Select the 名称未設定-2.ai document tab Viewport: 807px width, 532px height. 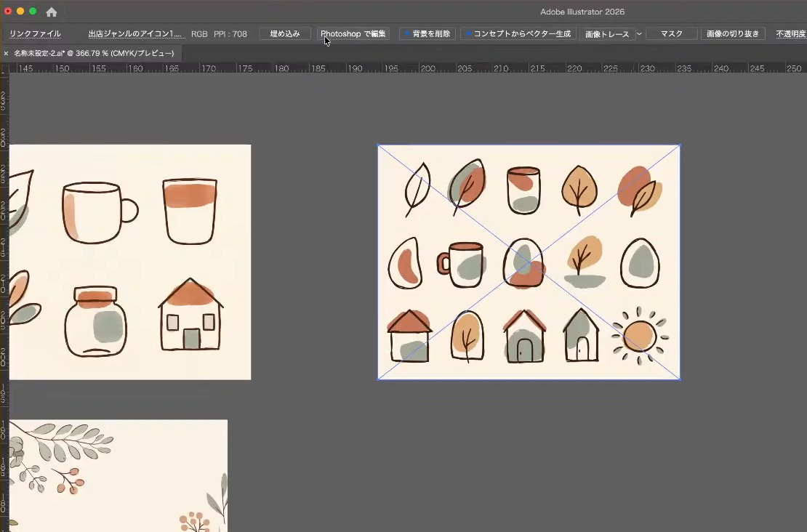[x=94, y=53]
